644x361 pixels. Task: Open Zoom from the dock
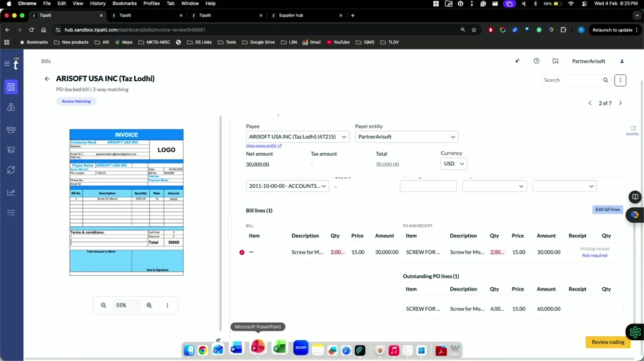click(x=301, y=348)
